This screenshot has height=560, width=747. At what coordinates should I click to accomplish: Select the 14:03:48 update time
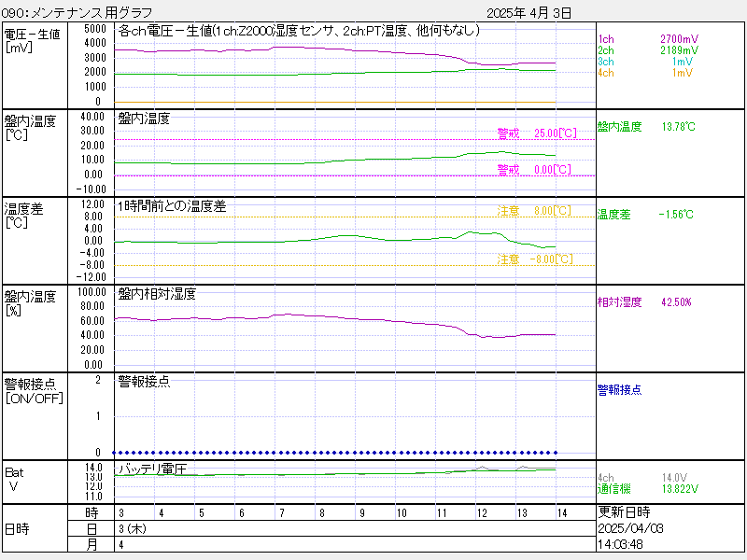point(620,543)
